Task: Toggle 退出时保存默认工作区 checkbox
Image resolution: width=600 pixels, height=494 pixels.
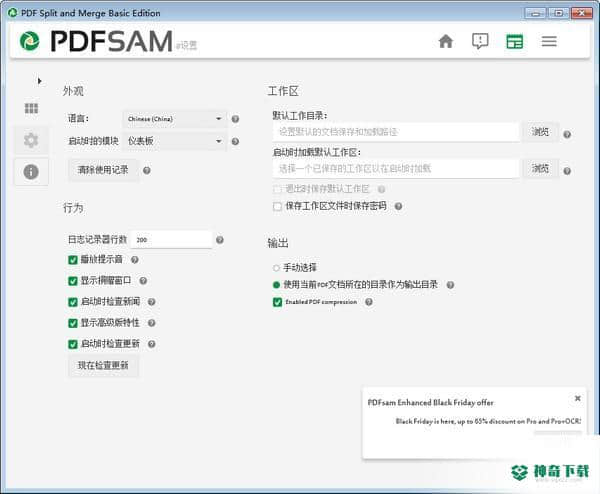Action: pyautogui.click(x=277, y=189)
